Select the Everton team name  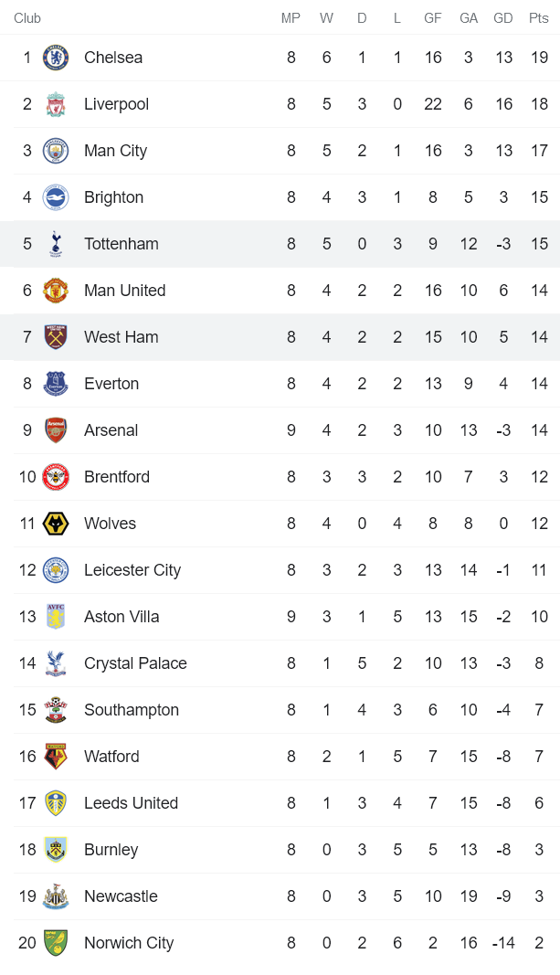coord(111,384)
